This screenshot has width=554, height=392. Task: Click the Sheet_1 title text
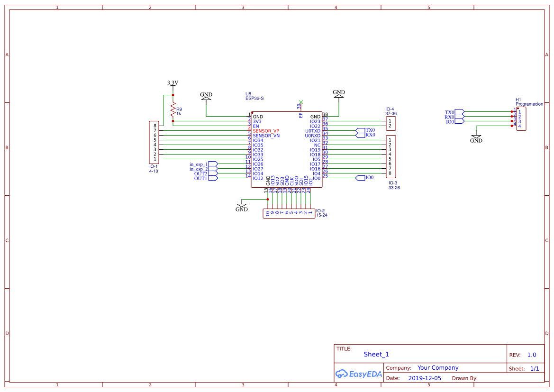tap(376, 354)
